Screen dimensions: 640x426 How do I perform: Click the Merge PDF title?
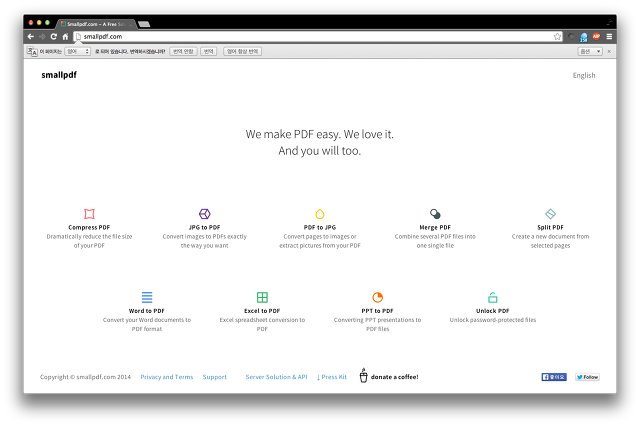[435, 227]
